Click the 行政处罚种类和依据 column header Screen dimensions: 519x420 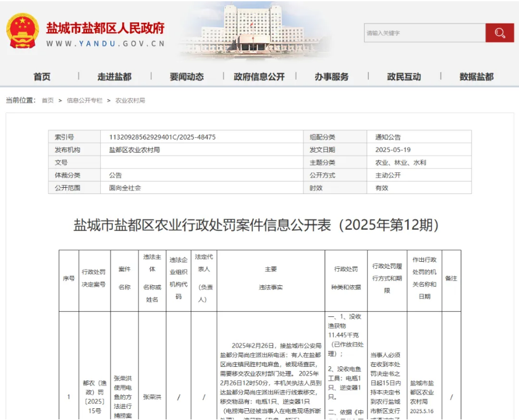[346, 280]
